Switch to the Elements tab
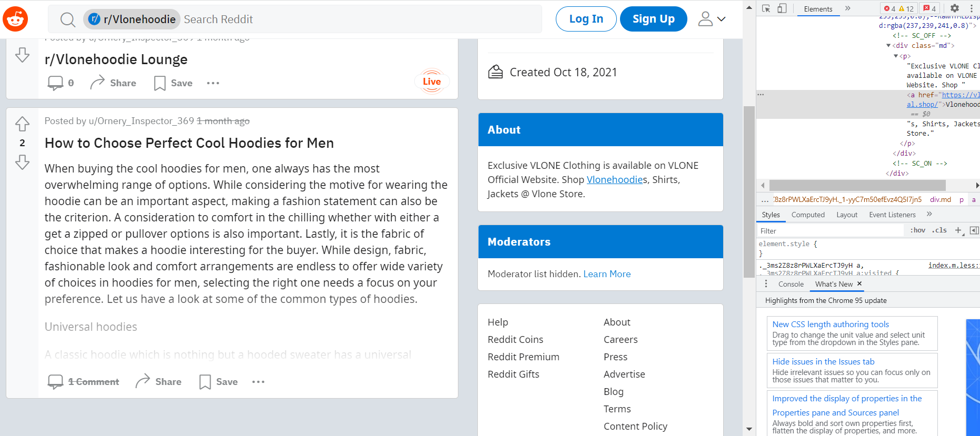Viewport: 980px width, 436px height. (x=818, y=9)
